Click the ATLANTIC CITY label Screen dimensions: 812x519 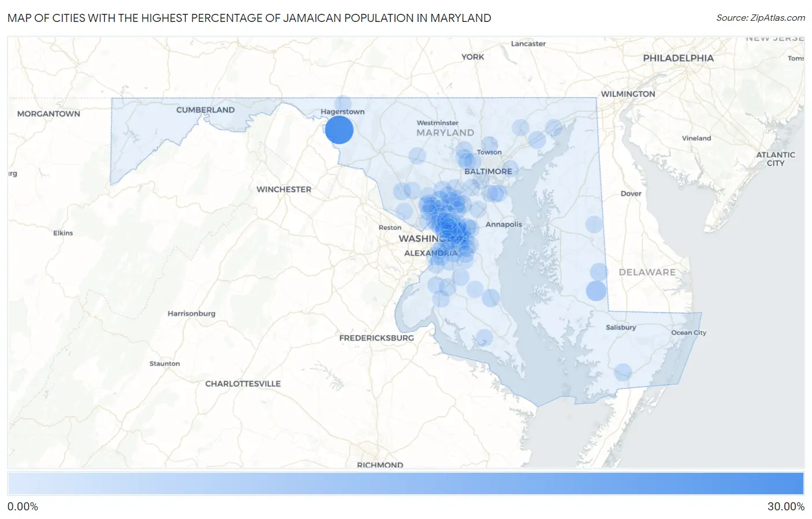point(776,159)
